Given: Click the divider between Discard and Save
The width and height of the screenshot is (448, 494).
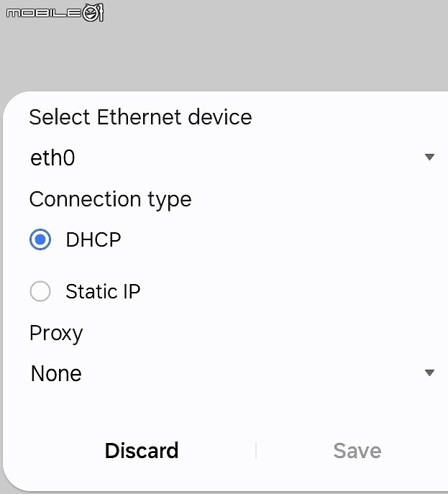Looking at the screenshot, I should [x=256, y=450].
